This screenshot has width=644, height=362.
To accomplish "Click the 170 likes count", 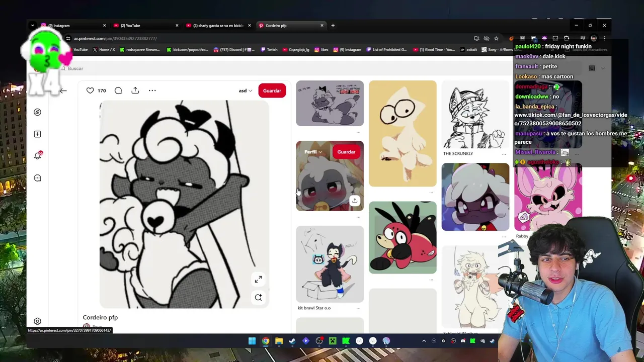I will click(102, 90).
